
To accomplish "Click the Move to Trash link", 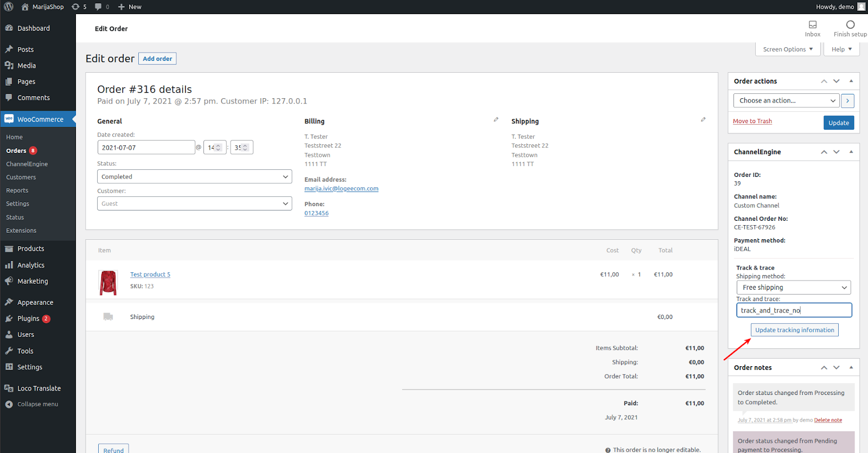I will coord(752,122).
